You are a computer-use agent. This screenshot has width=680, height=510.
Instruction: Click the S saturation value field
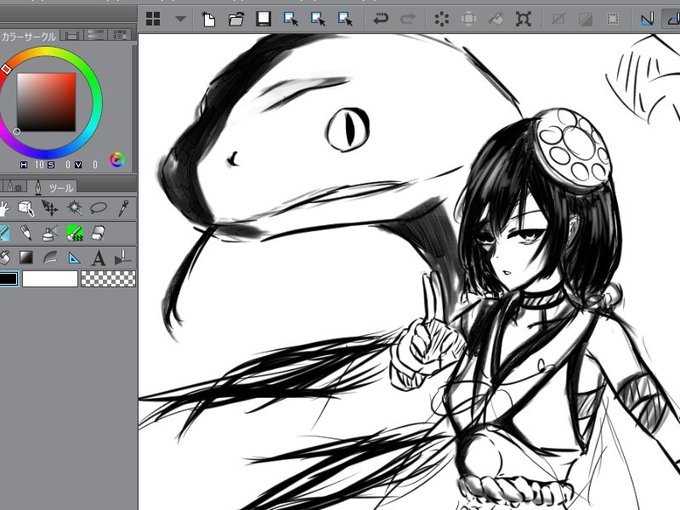click(67, 164)
